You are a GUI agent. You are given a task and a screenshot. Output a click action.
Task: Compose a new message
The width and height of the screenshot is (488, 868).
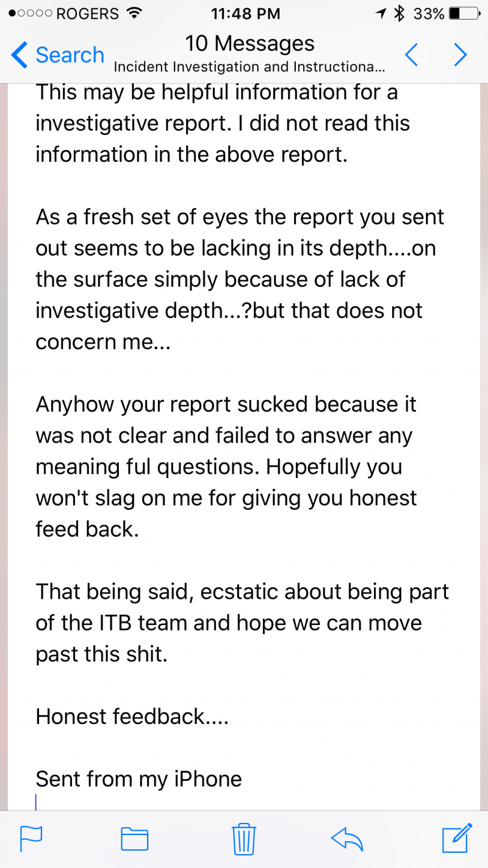point(457,838)
